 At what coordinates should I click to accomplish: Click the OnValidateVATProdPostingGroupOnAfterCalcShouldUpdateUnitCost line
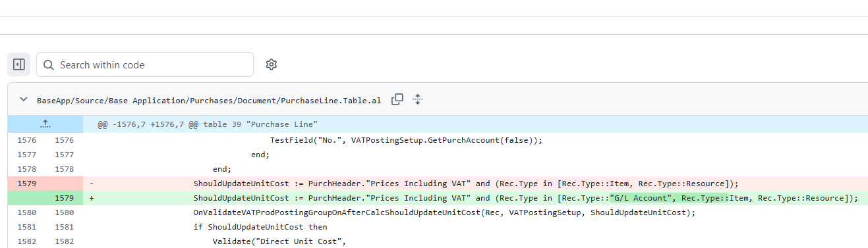click(444, 212)
